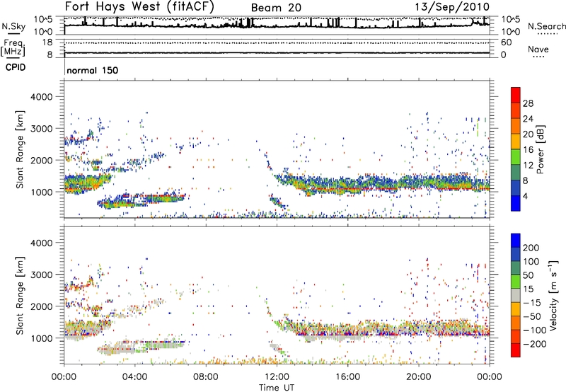Click the '24' power colorbar label
This screenshot has height=392, width=566.
528,119
